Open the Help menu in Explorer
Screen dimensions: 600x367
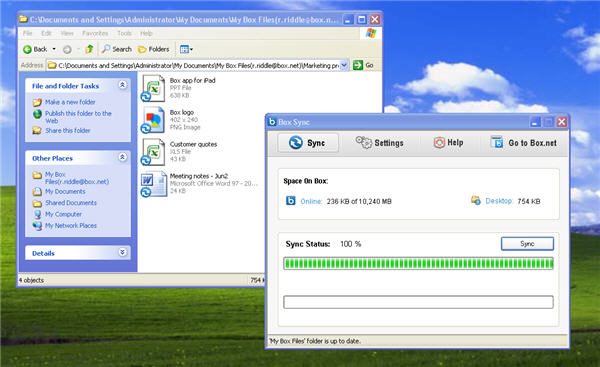(146, 33)
